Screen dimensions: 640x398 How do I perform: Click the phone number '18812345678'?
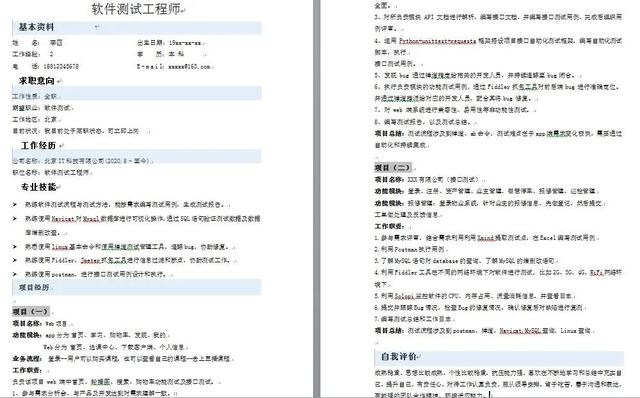click(x=60, y=66)
